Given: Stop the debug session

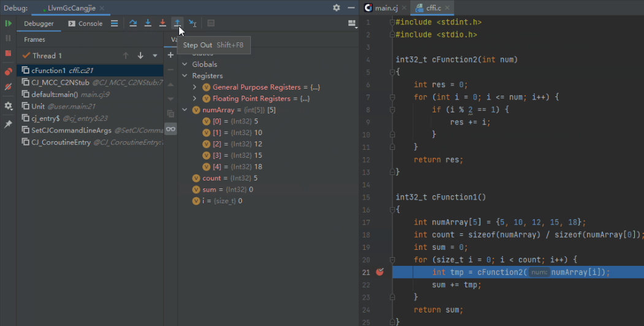Looking at the screenshot, I should 9,53.
